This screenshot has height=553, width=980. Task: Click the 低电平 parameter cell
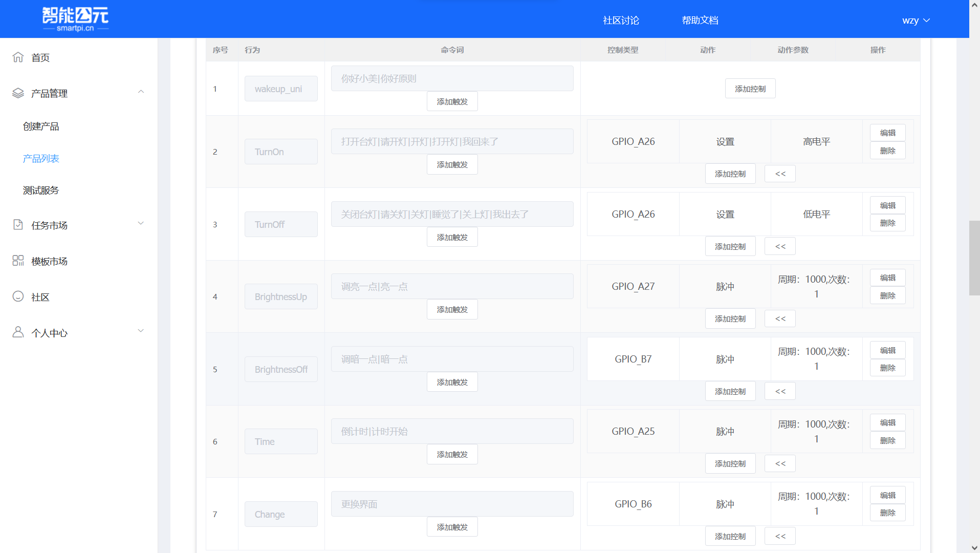(x=816, y=214)
